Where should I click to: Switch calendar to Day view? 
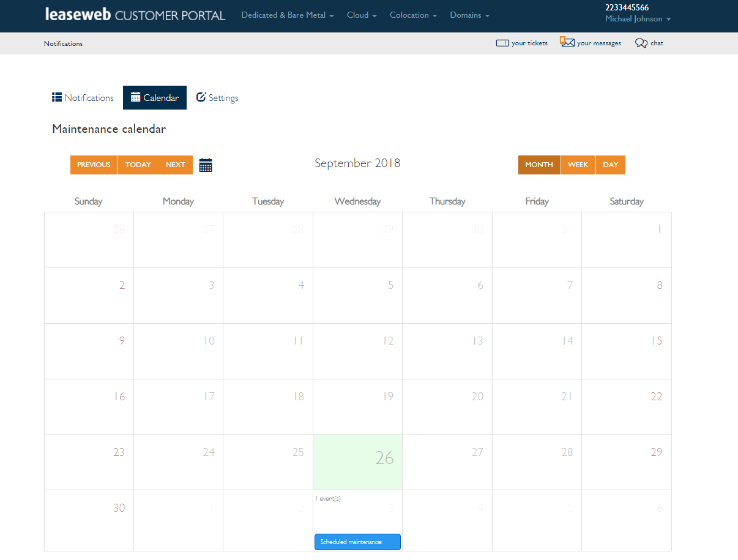pos(610,165)
